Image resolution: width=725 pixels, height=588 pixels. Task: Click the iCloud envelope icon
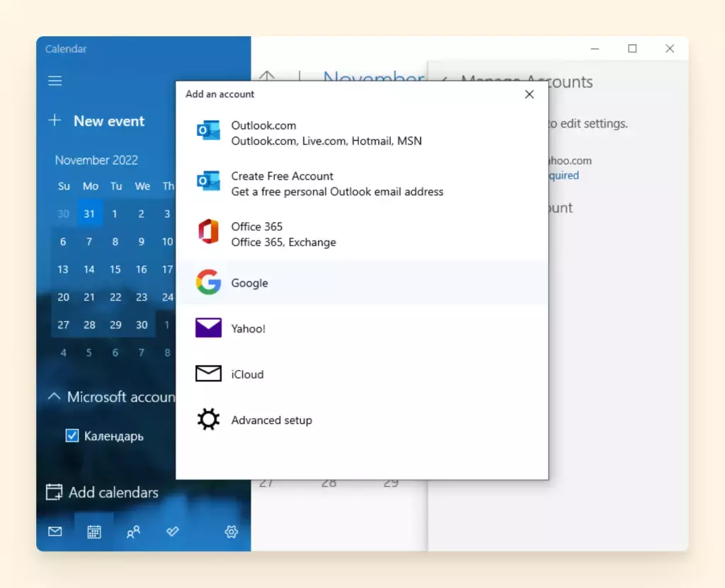[209, 374]
